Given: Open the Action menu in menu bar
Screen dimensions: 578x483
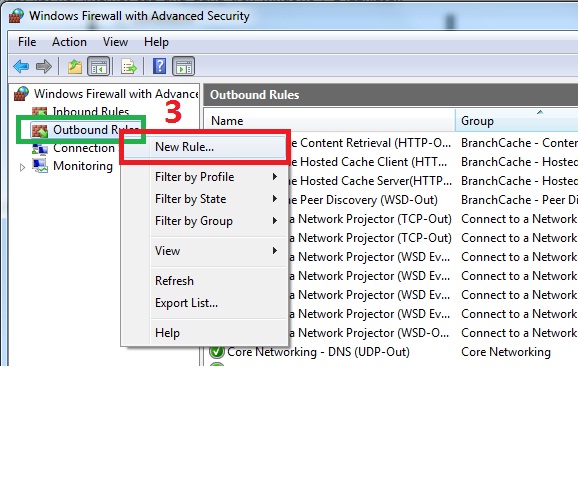Looking at the screenshot, I should [69, 42].
